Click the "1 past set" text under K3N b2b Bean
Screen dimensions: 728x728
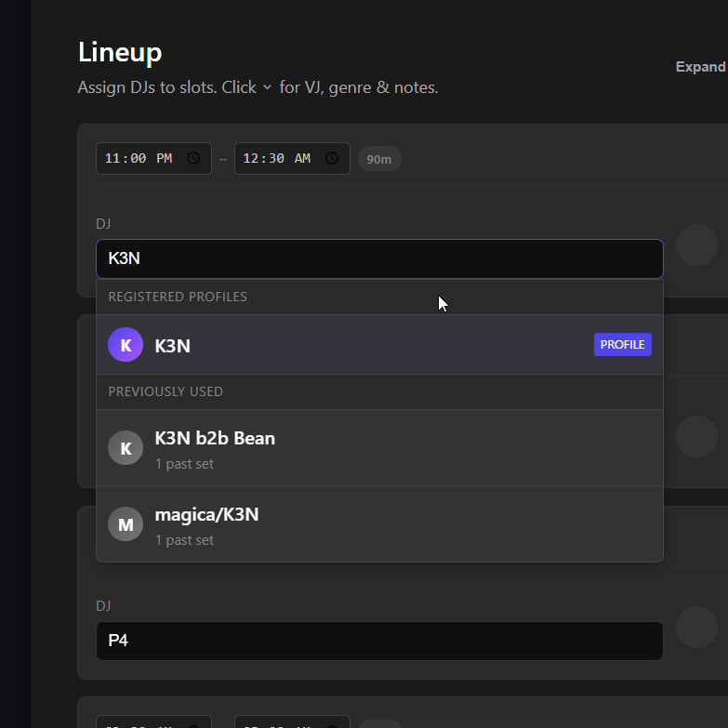pyautogui.click(x=184, y=464)
